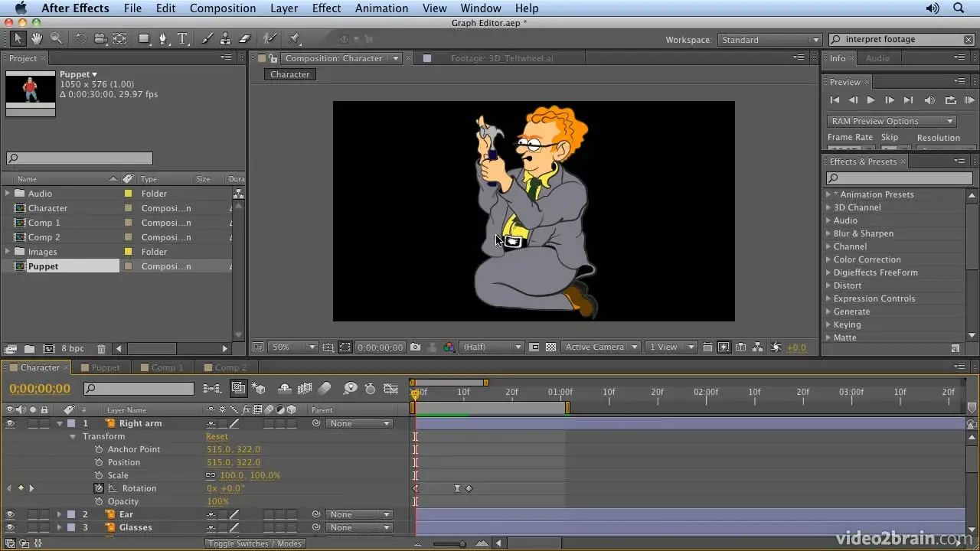Select the Pen tool

click(163, 38)
